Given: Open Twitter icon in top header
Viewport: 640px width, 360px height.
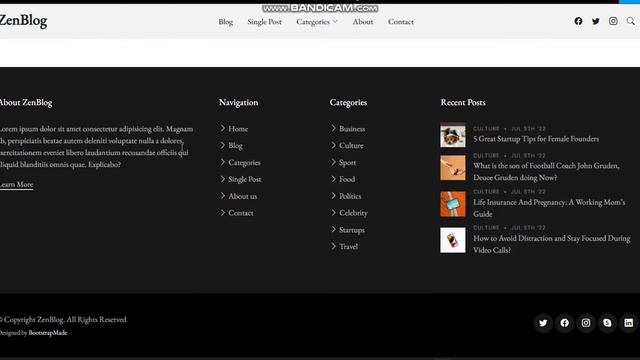Looking at the screenshot, I should point(596,21).
